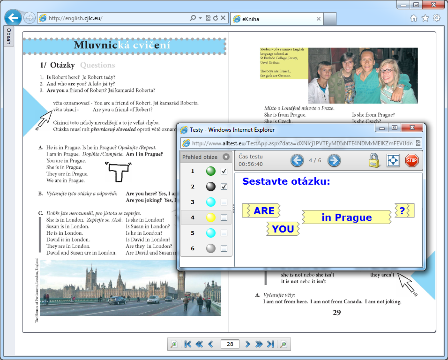Open the browser Home page icon
The width and height of the screenshot is (448, 360).
(x=414, y=18)
